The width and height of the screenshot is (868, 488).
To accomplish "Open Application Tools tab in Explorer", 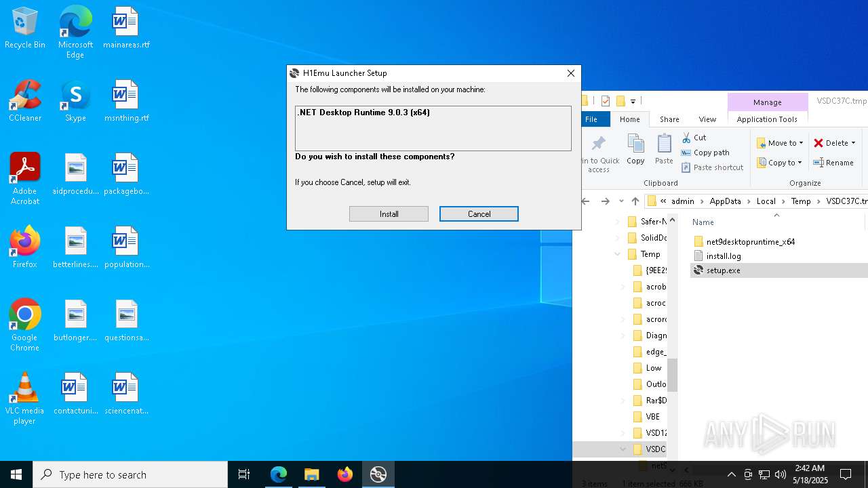I will point(767,119).
